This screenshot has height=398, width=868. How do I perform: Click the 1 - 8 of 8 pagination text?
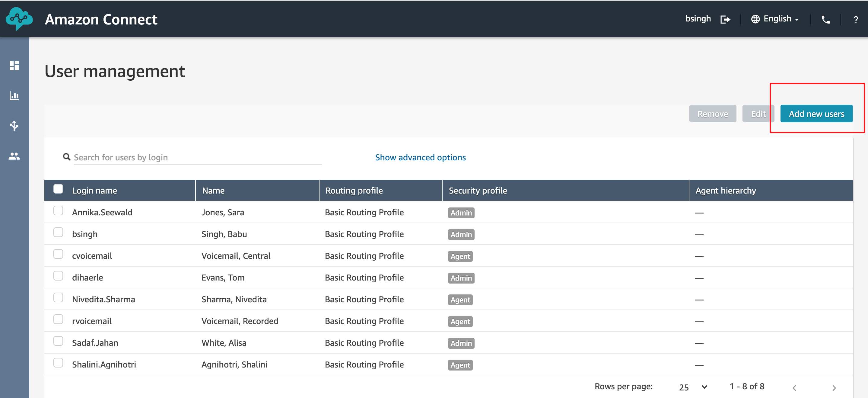747,387
